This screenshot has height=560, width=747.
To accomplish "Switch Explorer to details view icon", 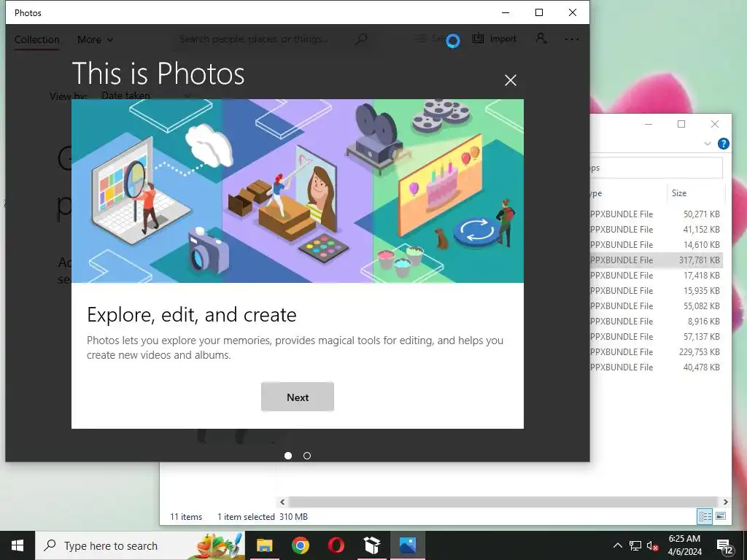I will point(705,516).
